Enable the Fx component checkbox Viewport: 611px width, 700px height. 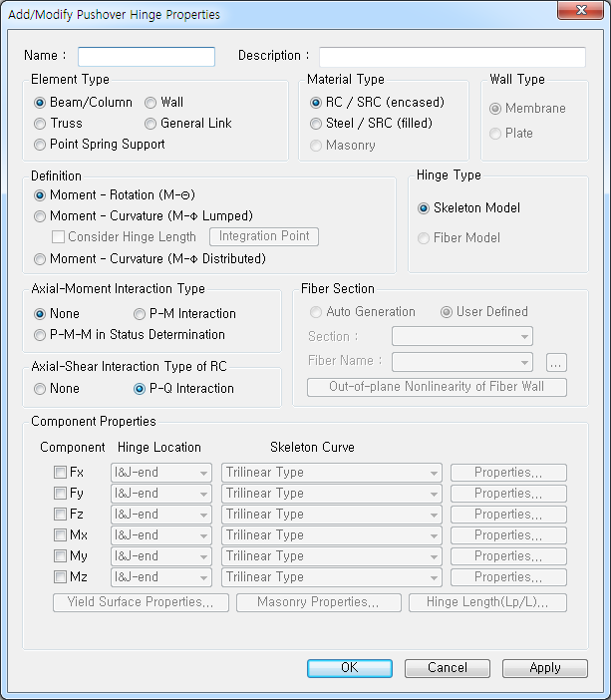pyautogui.click(x=60, y=473)
